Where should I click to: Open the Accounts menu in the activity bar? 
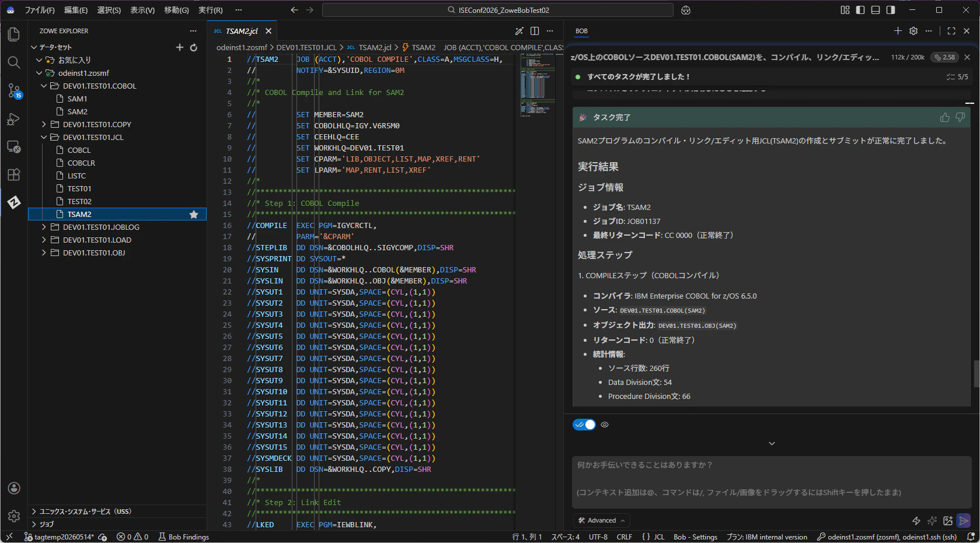click(x=14, y=488)
